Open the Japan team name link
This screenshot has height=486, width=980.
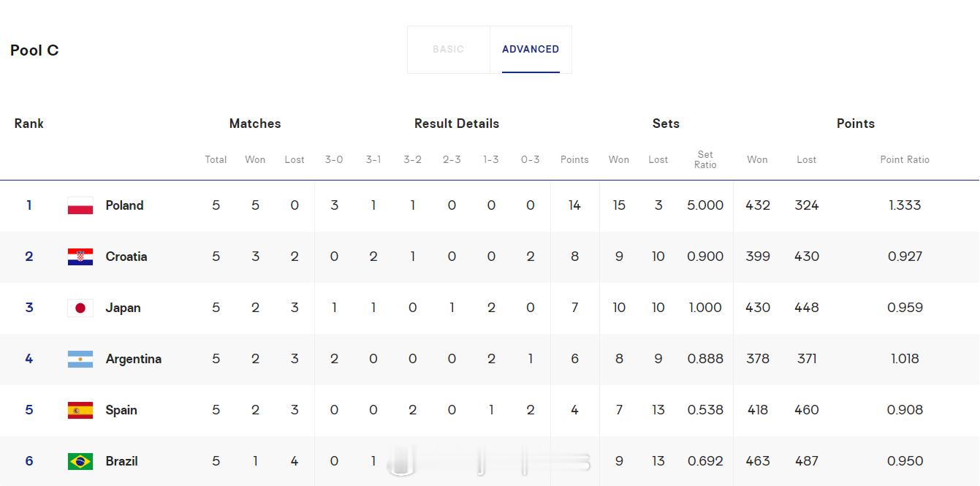[x=123, y=308]
